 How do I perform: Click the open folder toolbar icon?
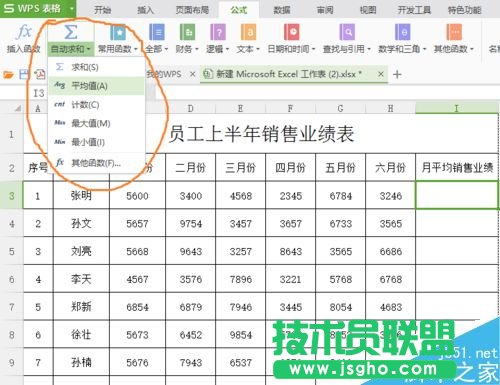(8, 74)
